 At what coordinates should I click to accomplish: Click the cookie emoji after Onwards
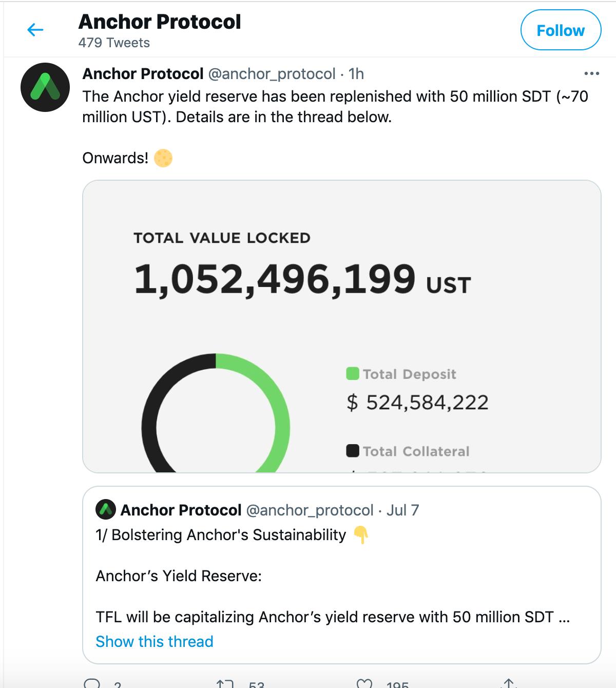point(163,158)
